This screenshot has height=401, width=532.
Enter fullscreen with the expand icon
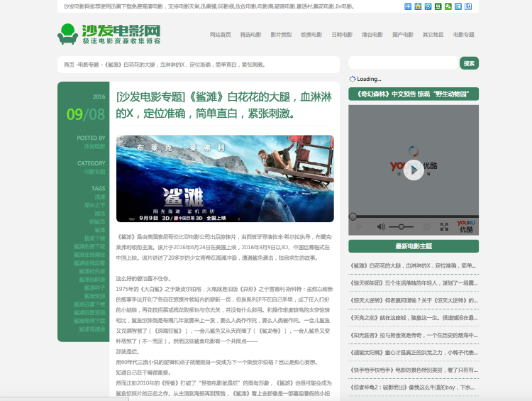(x=444, y=226)
